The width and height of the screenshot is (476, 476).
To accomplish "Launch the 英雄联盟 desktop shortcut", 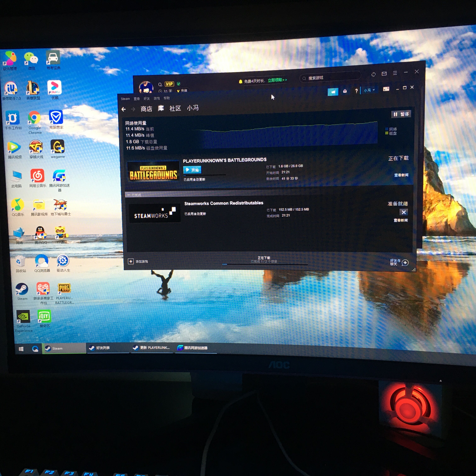I will 33,88.
